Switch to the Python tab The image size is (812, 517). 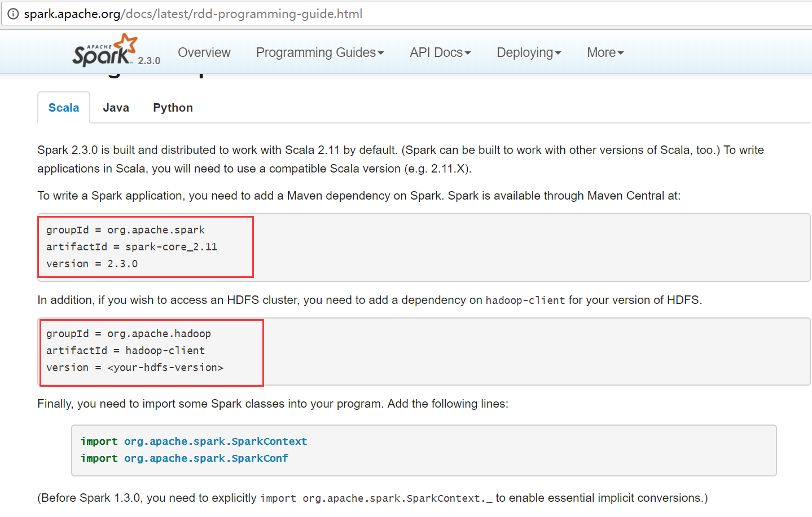click(x=173, y=108)
